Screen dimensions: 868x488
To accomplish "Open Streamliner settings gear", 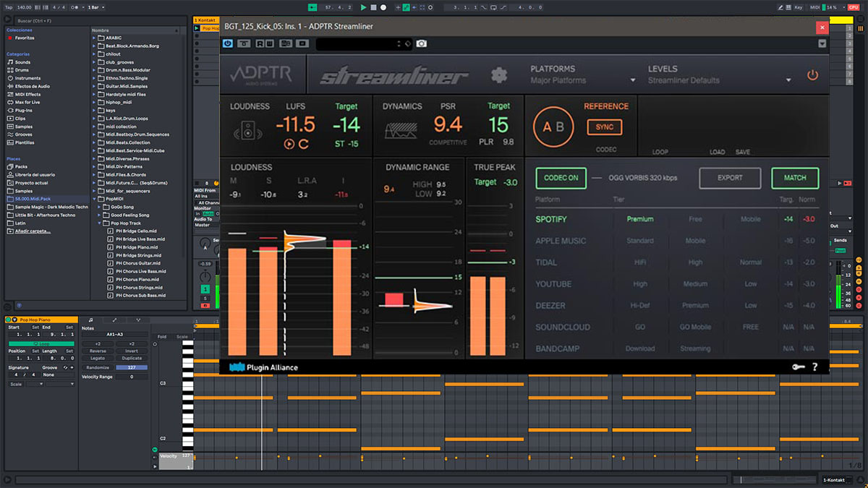I will pyautogui.click(x=498, y=75).
